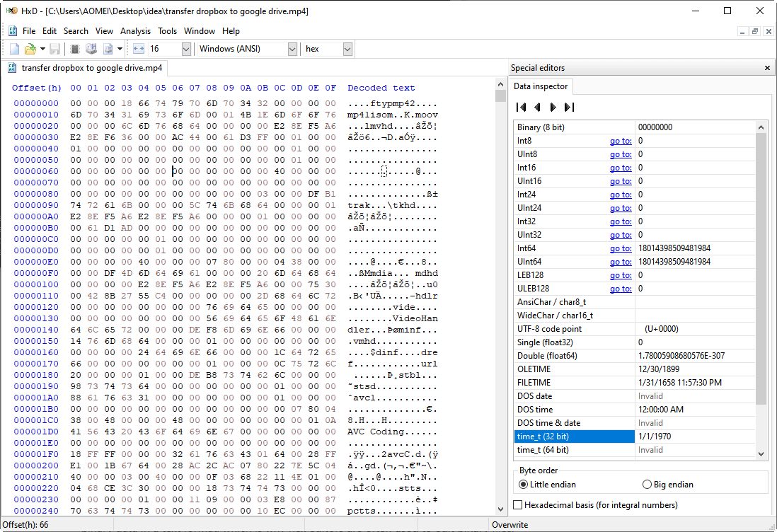777x532 pixels.
Task: Select Little endian byte order
Action: tap(524, 485)
